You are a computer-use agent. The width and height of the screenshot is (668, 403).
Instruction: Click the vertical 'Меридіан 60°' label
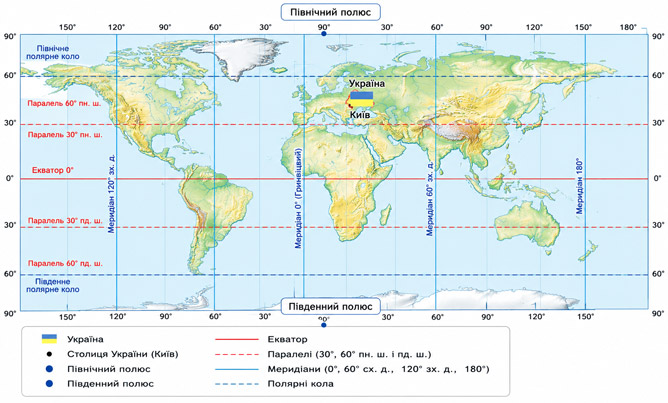coord(430,199)
